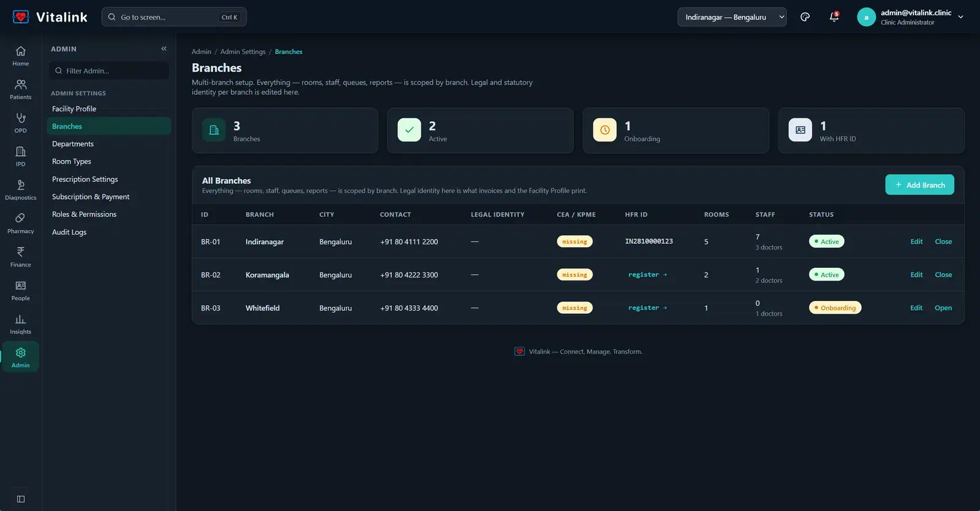Click the STATUS column header
Screen dimensions: 980x511
pos(821,214)
